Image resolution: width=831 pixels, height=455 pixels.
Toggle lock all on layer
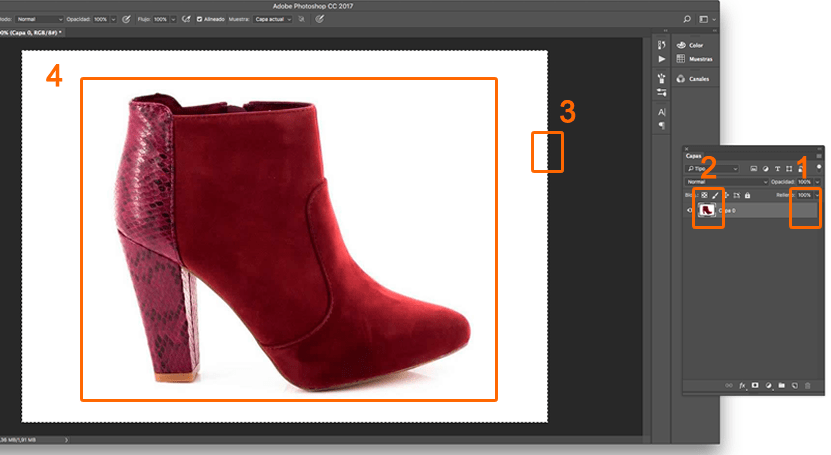click(747, 195)
